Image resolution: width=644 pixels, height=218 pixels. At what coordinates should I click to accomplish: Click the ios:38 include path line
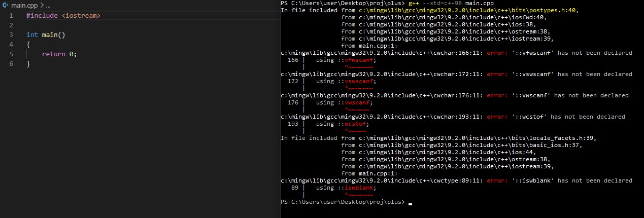click(447, 24)
